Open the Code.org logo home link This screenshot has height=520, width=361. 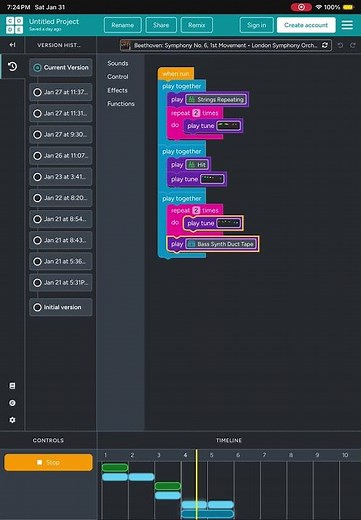click(14, 25)
